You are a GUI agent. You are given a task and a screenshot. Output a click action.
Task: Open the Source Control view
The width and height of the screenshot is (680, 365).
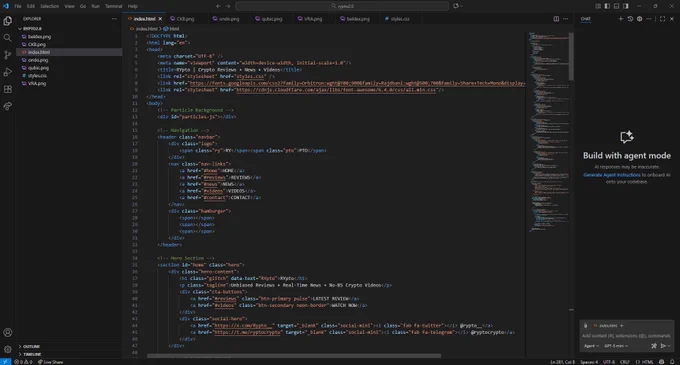coord(7,55)
